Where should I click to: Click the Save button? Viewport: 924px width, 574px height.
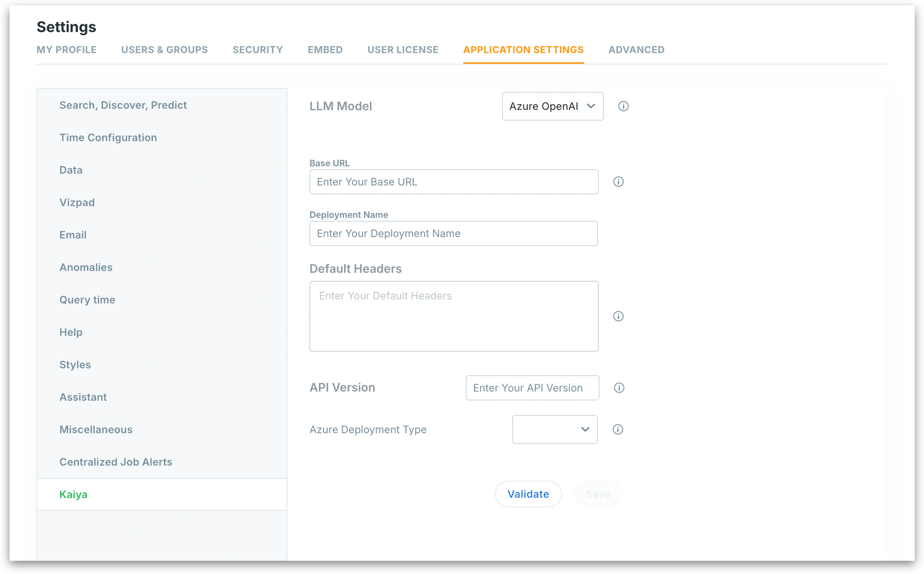click(x=598, y=494)
